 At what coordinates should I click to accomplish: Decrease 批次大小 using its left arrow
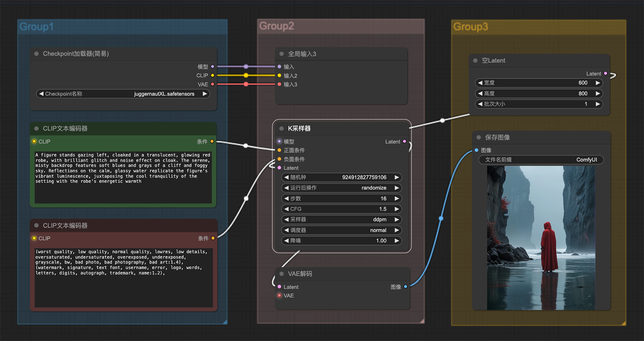pyautogui.click(x=480, y=104)
